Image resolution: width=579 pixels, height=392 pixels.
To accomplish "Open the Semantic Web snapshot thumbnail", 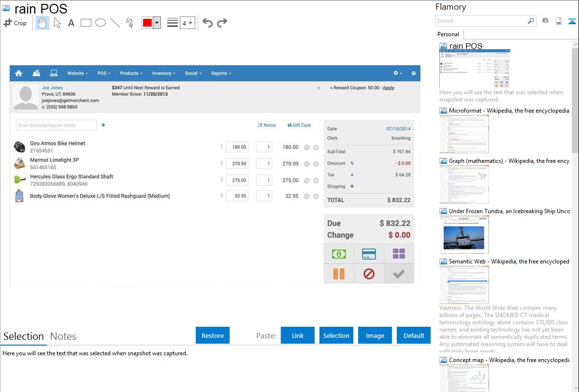I will (464, 285).
